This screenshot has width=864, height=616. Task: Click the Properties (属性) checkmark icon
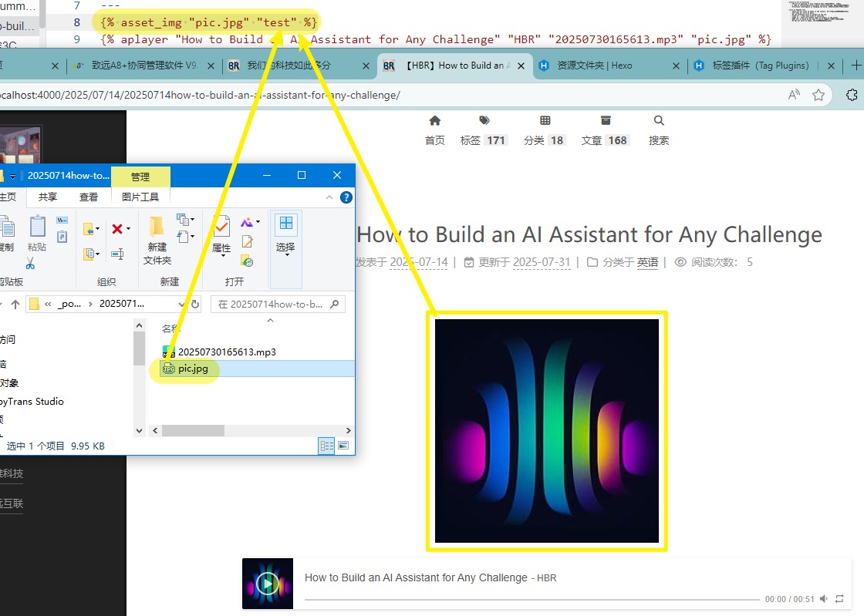pos(221,226)
